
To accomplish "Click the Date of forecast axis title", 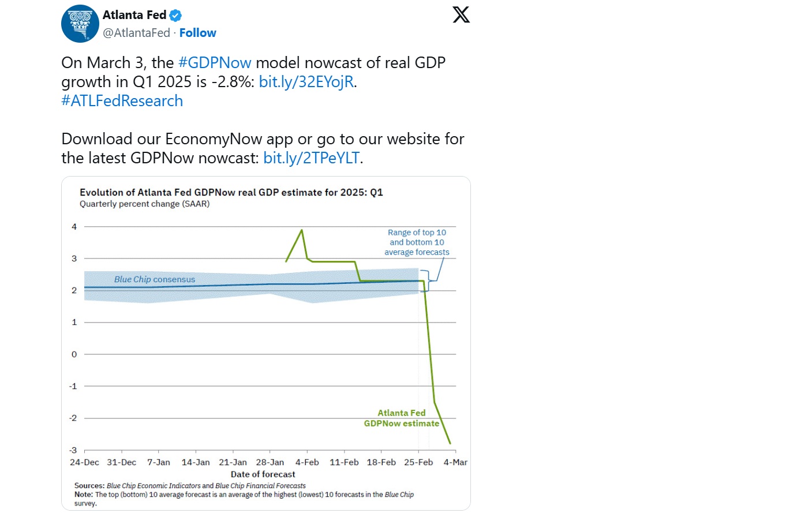I will pyautogui.click(x=263, y=474).
